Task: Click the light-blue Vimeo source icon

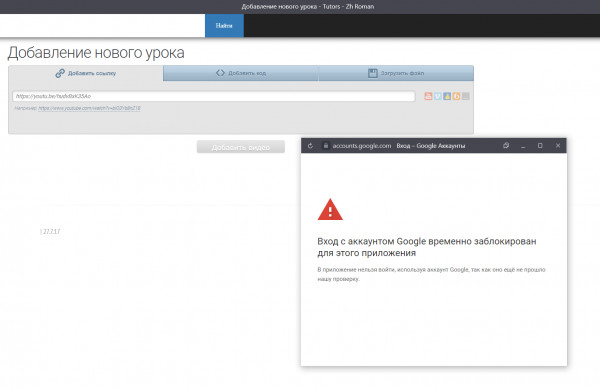Action: click(438, 96)
